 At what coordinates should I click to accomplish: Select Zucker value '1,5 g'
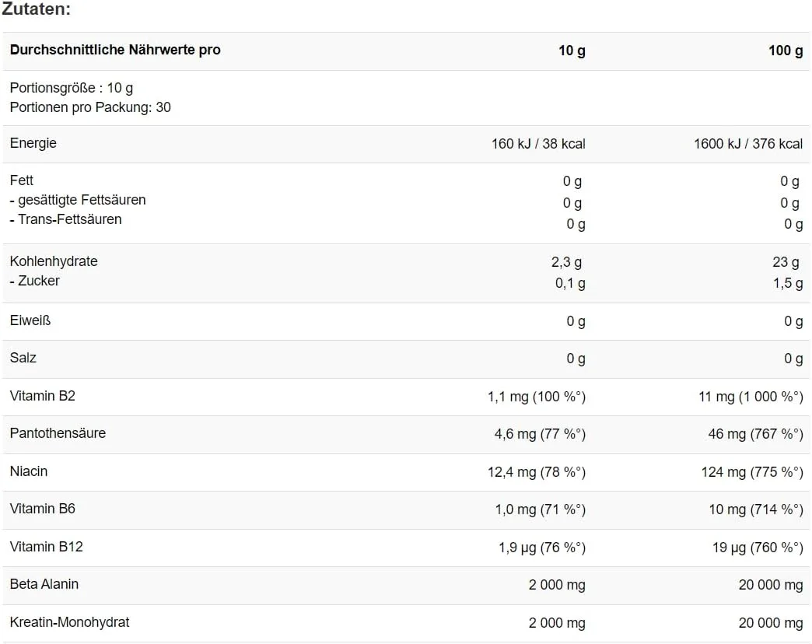click(788, 283)
